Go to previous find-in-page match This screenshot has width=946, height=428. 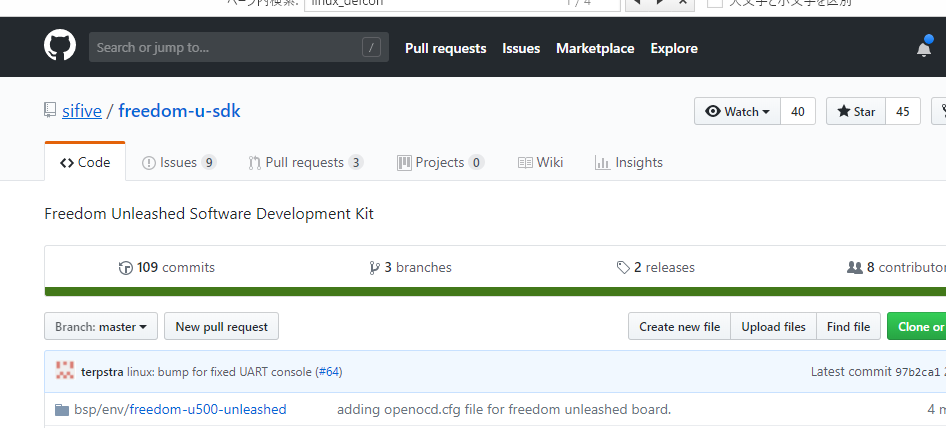[x=636, y=2]
